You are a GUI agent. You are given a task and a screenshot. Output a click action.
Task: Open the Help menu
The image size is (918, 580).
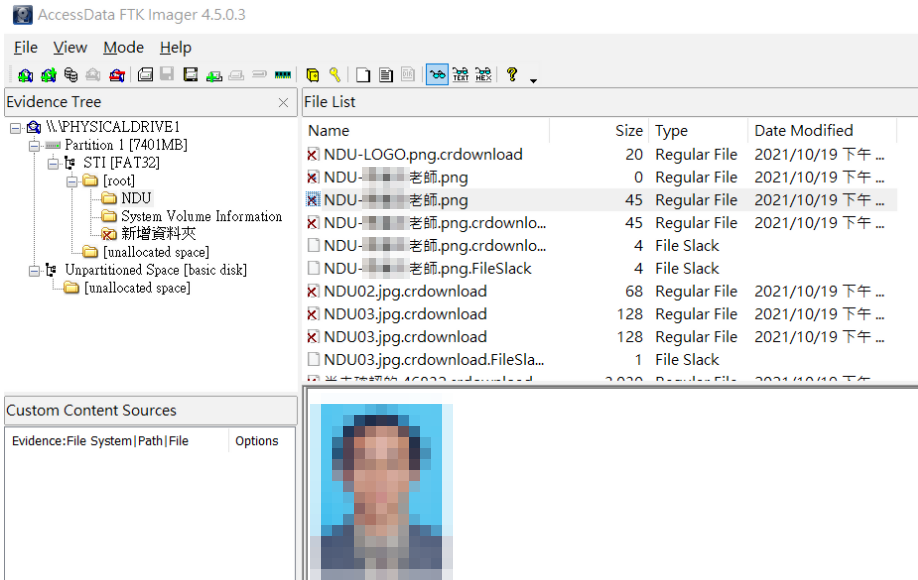176,47
